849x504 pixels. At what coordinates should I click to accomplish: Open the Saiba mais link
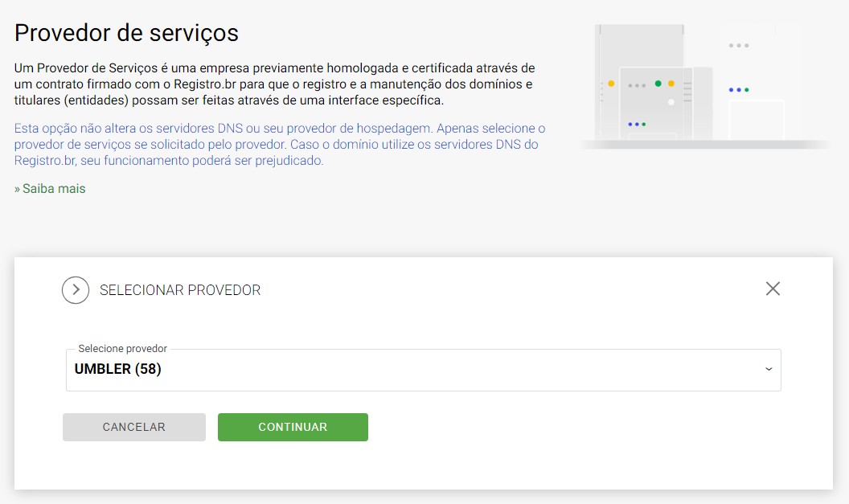[50, 189]
